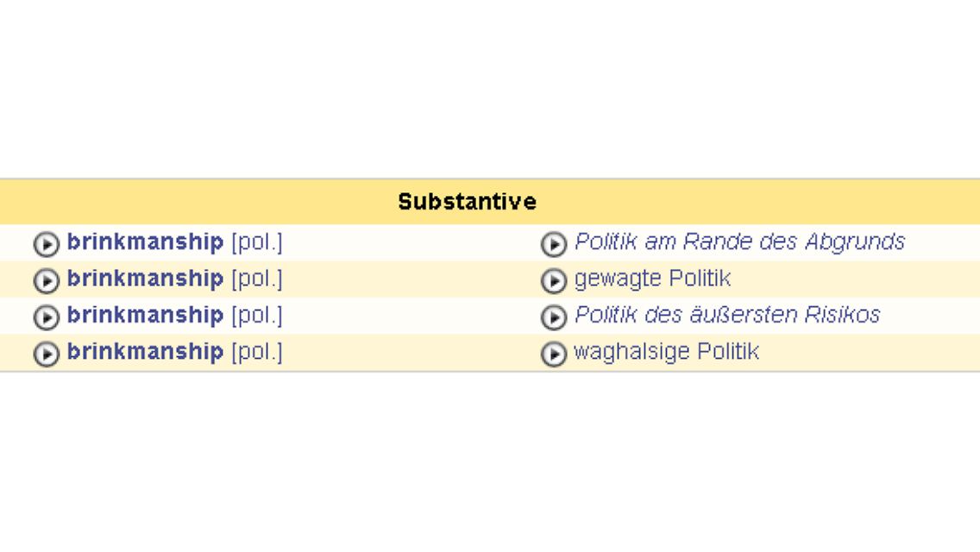Open the 'Politik am Rande des Abgrunds' entry
Image resolution: width=980 pixels, height=552 pixels.
coord(739,241)
